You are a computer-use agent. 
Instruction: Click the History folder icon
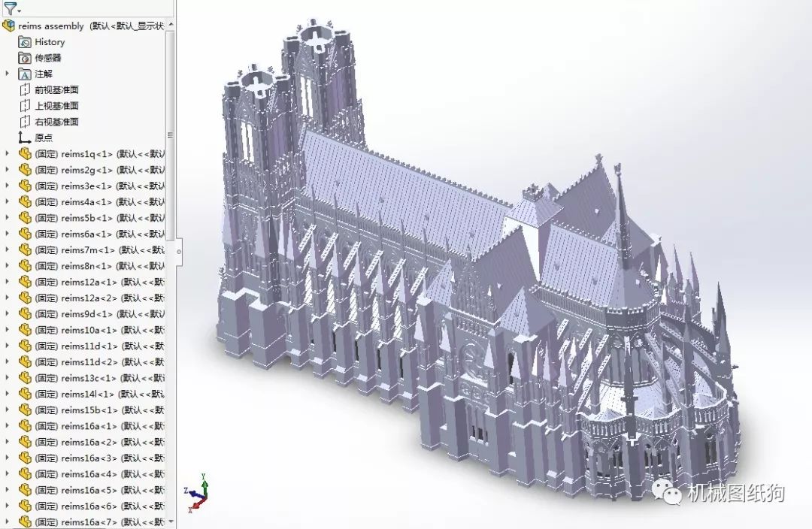[x=25, y=42]
